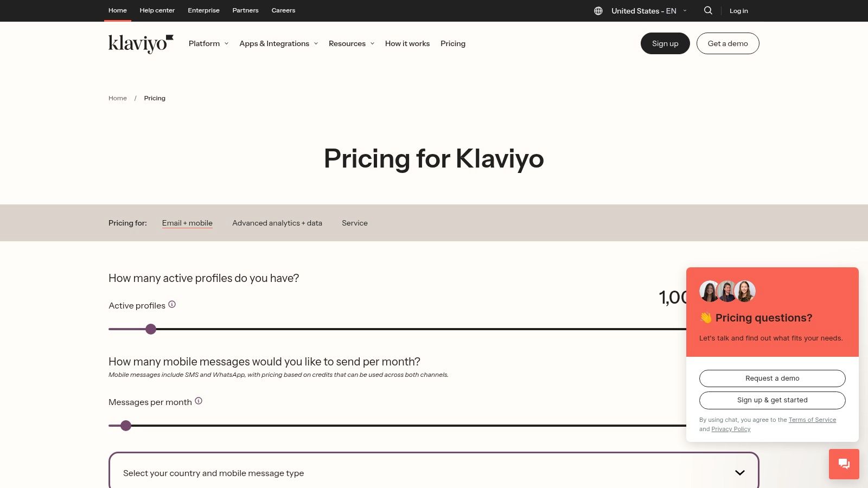Image resolution: width=868 pixels, height=488 pixels.
Task: Select the Service pricing tab
Action: pyautogui.click(x=354, y=223)
